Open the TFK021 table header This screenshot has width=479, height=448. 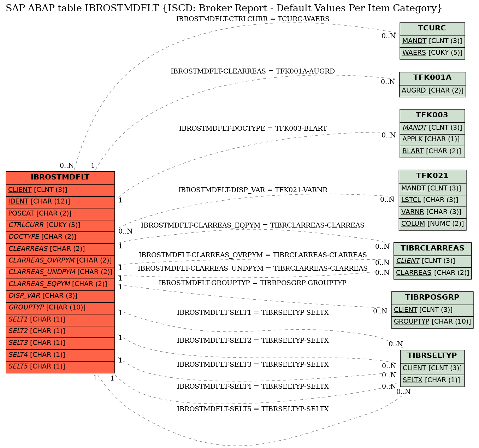(432, 176)
